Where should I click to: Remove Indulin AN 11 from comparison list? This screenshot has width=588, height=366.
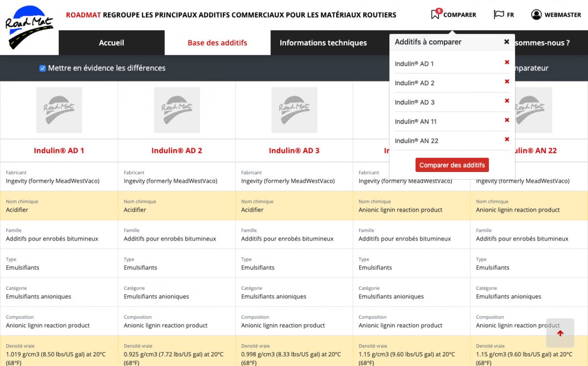[507, 120]
